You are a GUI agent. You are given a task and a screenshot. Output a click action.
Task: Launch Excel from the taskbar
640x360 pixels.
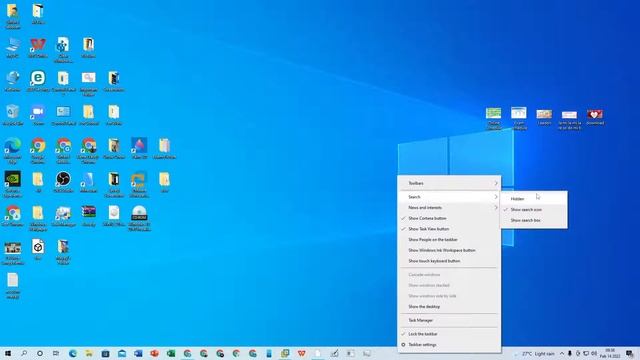[171, 353]
